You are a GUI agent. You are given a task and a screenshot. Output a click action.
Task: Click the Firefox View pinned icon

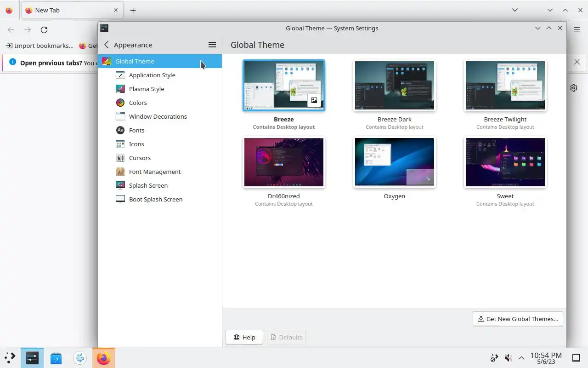coord(9,10)
